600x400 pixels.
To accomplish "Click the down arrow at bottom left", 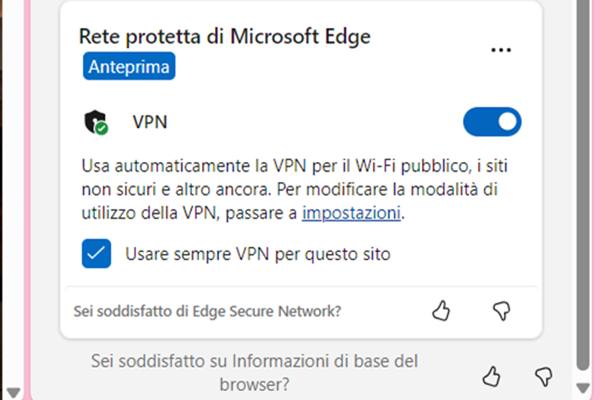I will coord(12,388).
